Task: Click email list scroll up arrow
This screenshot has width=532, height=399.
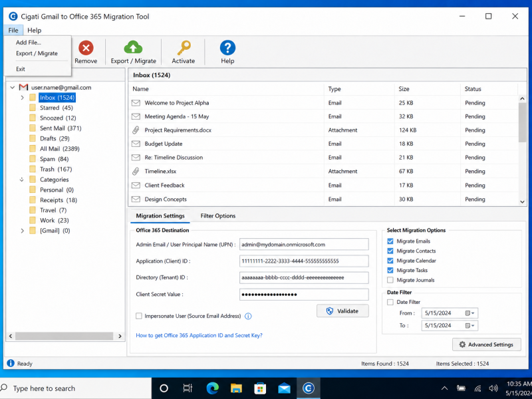Action: [522, 98]
